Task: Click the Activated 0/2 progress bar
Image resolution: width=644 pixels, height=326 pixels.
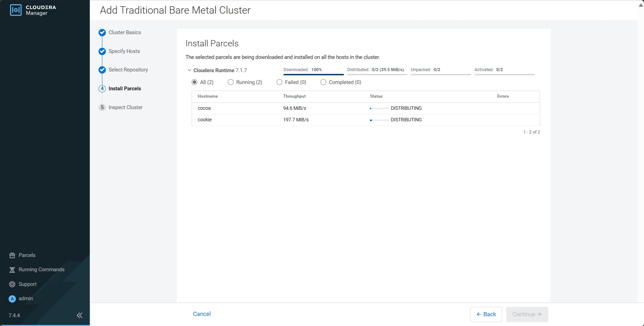Action: point(504,75)
